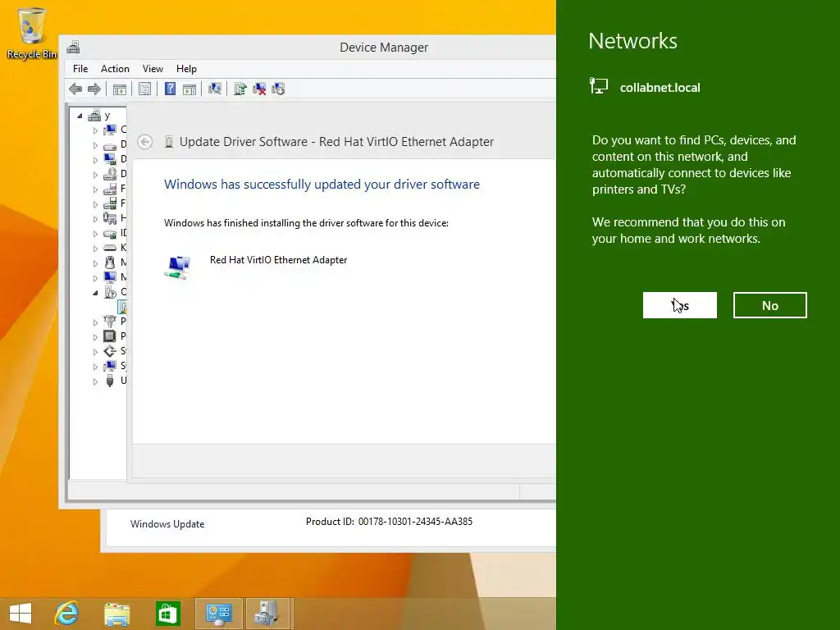Select the Other devices question-mark icon

(x=110, y=292)
